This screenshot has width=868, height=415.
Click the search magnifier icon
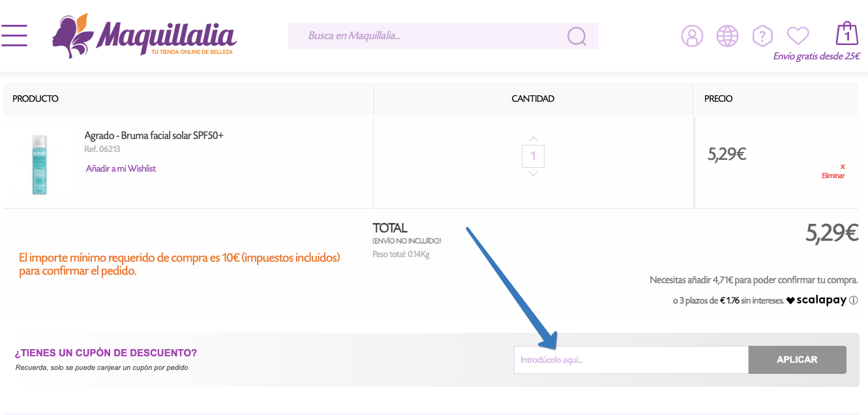pos(576,36)
